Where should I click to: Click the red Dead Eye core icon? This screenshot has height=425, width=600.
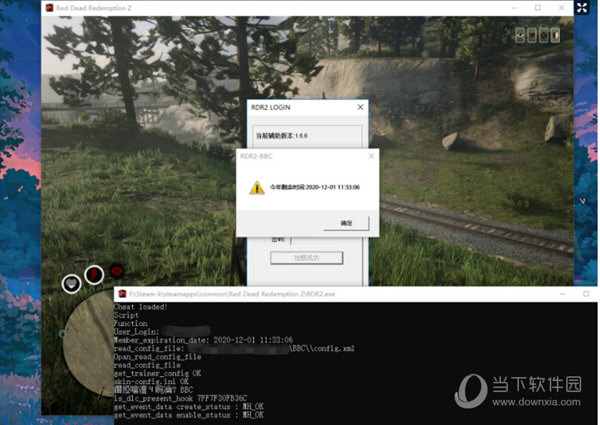[x=117, y=271]
